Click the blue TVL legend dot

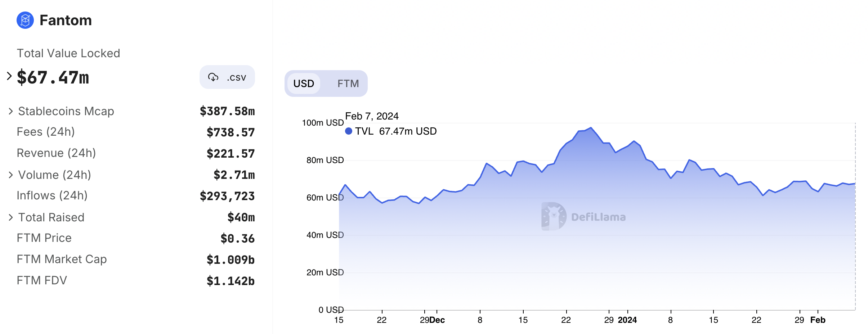(x=348, y=131)
